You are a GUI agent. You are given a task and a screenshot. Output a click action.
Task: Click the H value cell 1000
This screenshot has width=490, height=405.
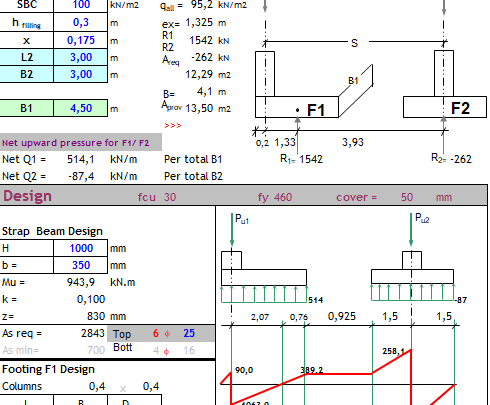click(x=81, y=248)
